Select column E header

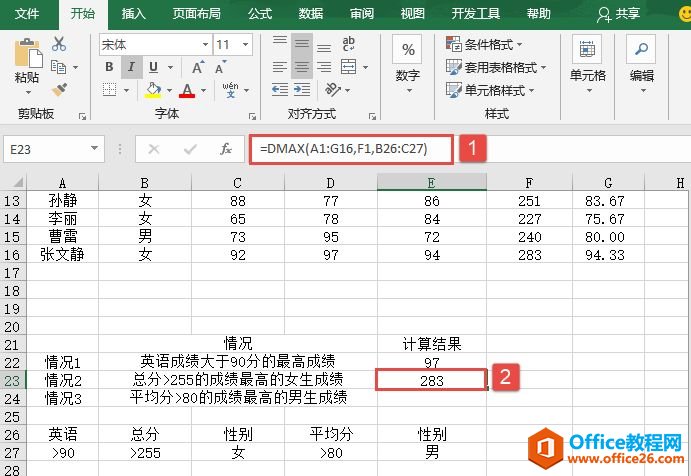pyautogui.click(x=432, y=182)
